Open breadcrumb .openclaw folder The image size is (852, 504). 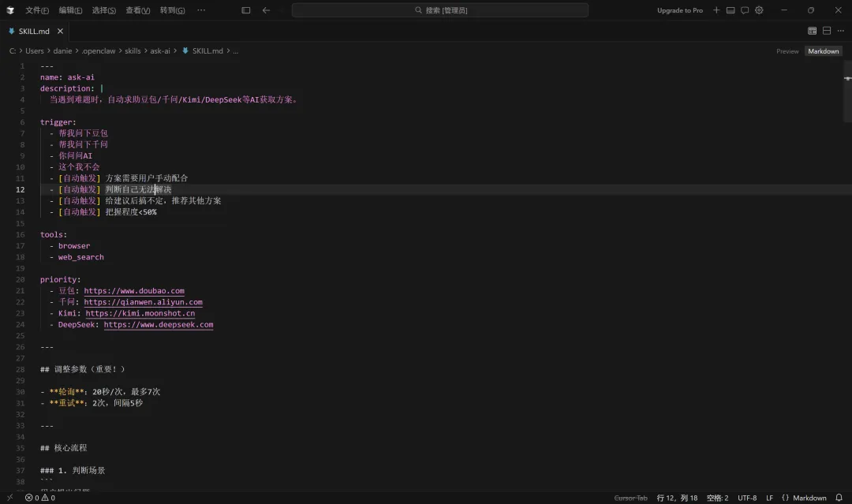(99, 51)
